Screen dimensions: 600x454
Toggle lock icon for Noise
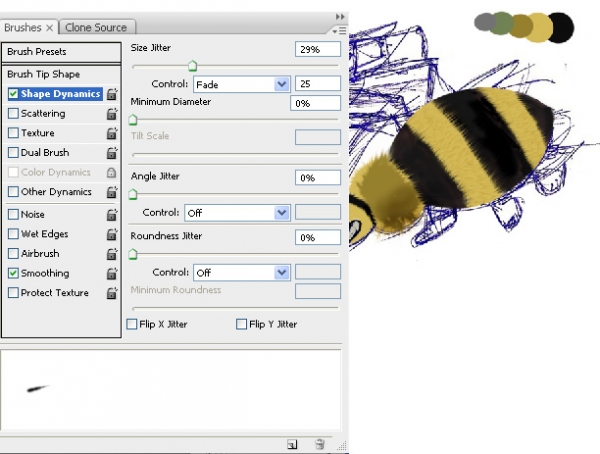(x=112, y=215)
